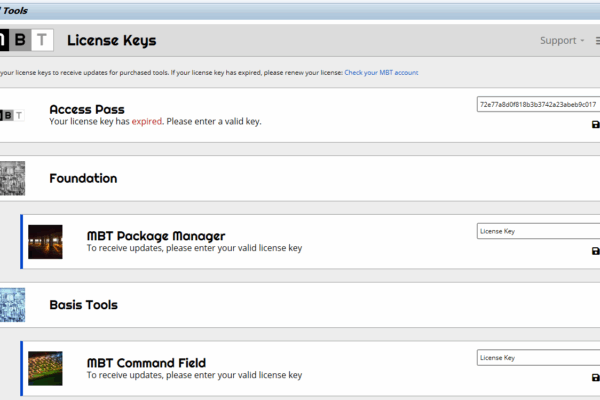Viewport: 600px width, 400px height.
Task: Click the Access Pass MBT logo
Action: click(x=12, y=116)
